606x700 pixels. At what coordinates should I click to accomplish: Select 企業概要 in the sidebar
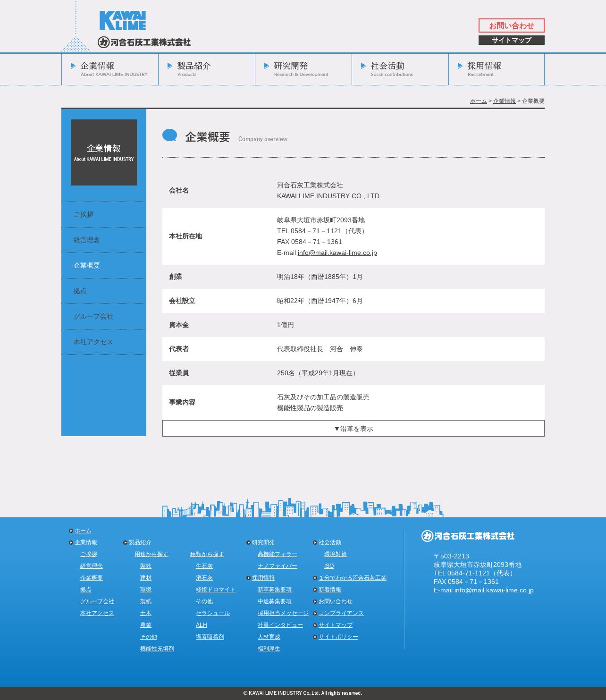point(104,265)
